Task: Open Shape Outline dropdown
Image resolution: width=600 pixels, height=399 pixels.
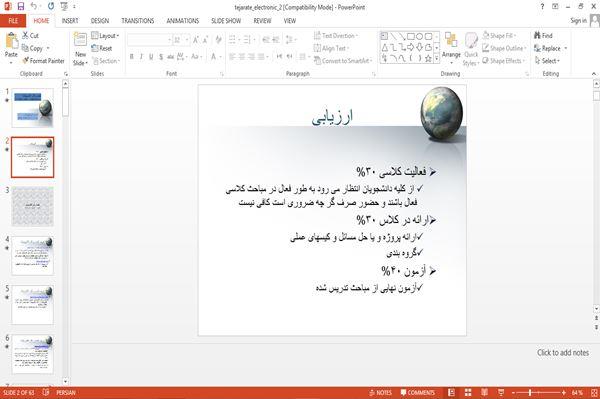Action: [504, 48]
